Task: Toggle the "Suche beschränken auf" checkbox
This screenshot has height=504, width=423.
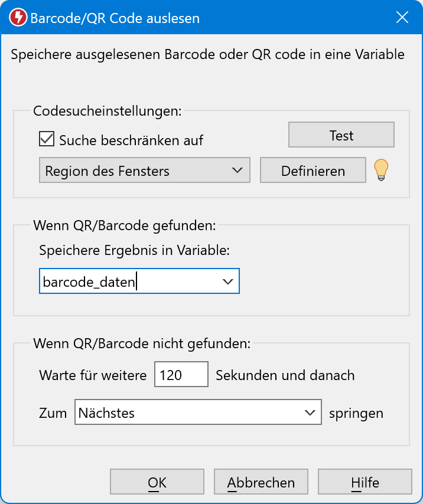Action: pos(46,140)
